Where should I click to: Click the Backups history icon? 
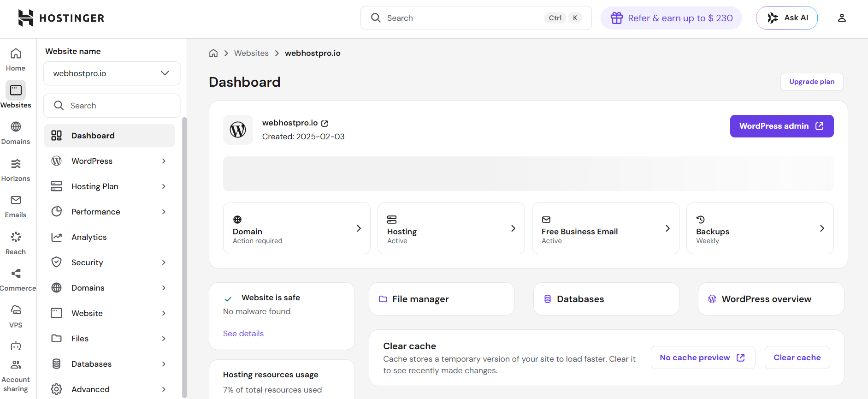(701, 220)
